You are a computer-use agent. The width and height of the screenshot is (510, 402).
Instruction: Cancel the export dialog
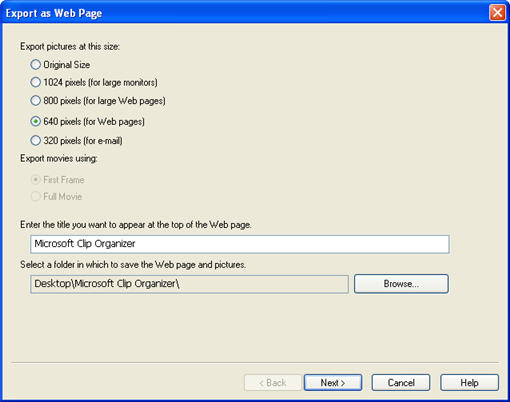click(401, 383)
